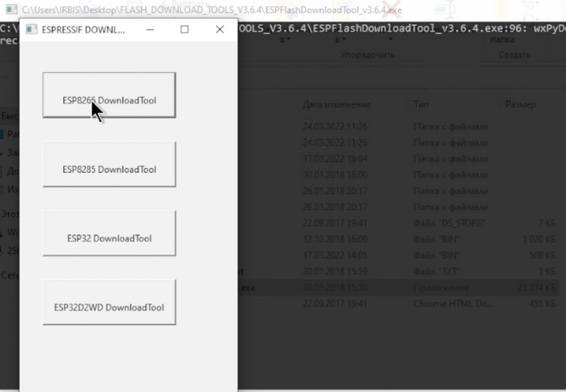Select the BIN file sized 508 КБ
Screen dimensions: 566x392
pos(399,255)
